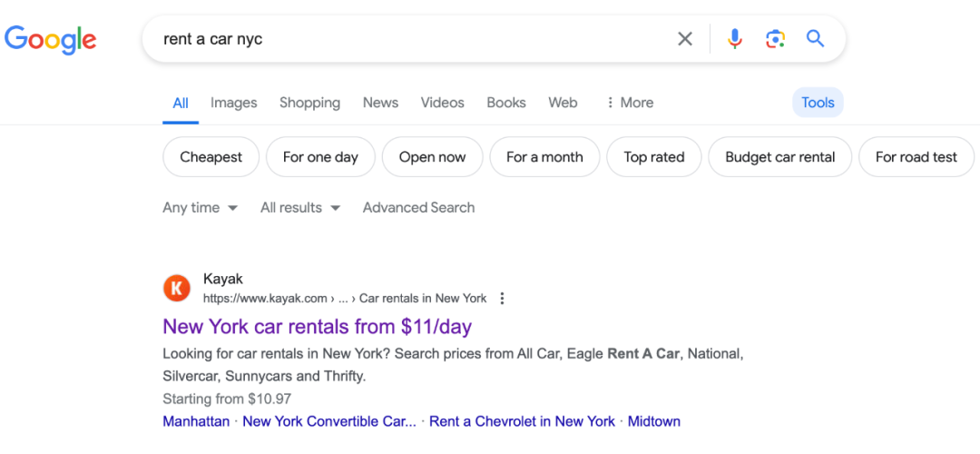This screenshot has height=454, width=980.
Task: Click into the search input field
Action: [x=408, y=39]
